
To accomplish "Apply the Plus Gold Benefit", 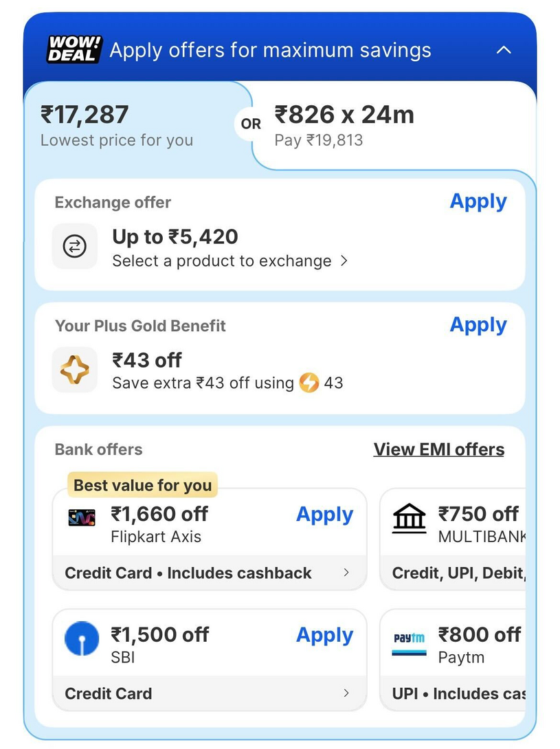I will (478, 325).
